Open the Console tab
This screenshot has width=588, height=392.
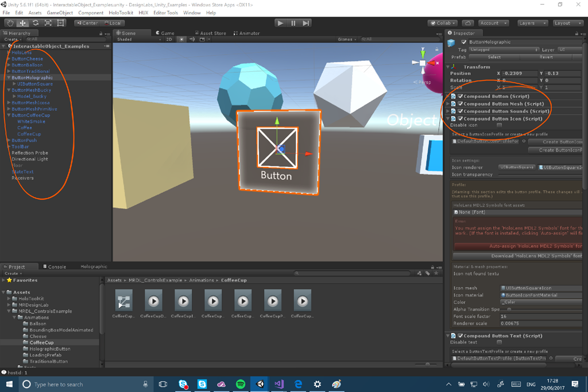(55, 266)
